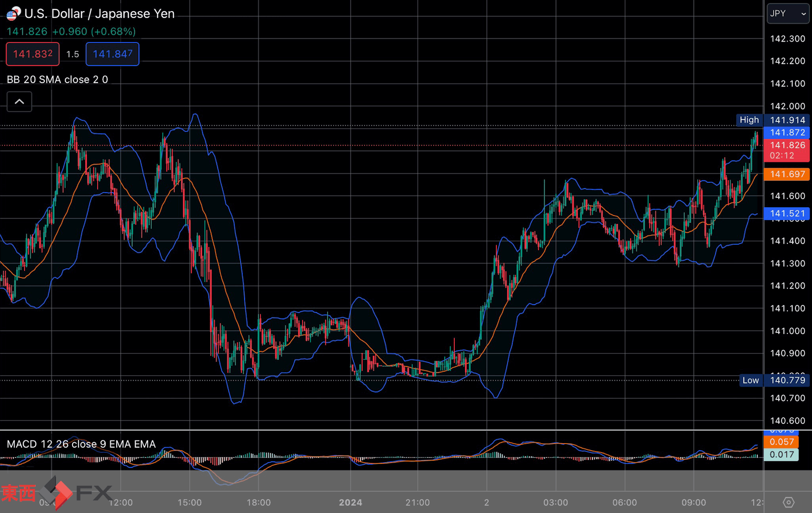Collapse indicator legend with chevron button
The image size is (812, 513).
tap(19, 102)
